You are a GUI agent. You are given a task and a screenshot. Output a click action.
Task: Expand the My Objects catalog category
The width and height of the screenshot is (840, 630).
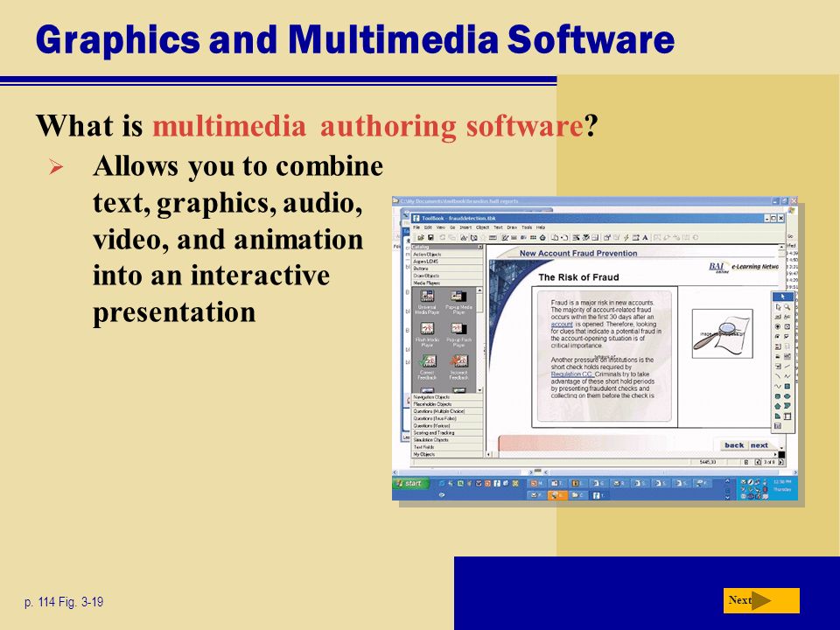click(447, 454)
